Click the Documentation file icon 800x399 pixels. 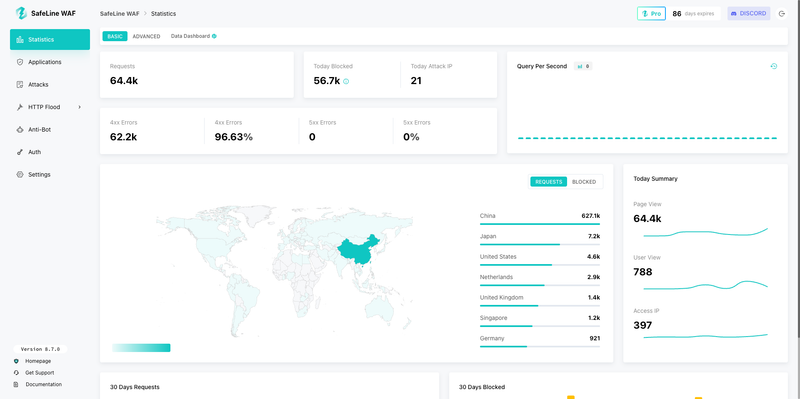(16, 385)
